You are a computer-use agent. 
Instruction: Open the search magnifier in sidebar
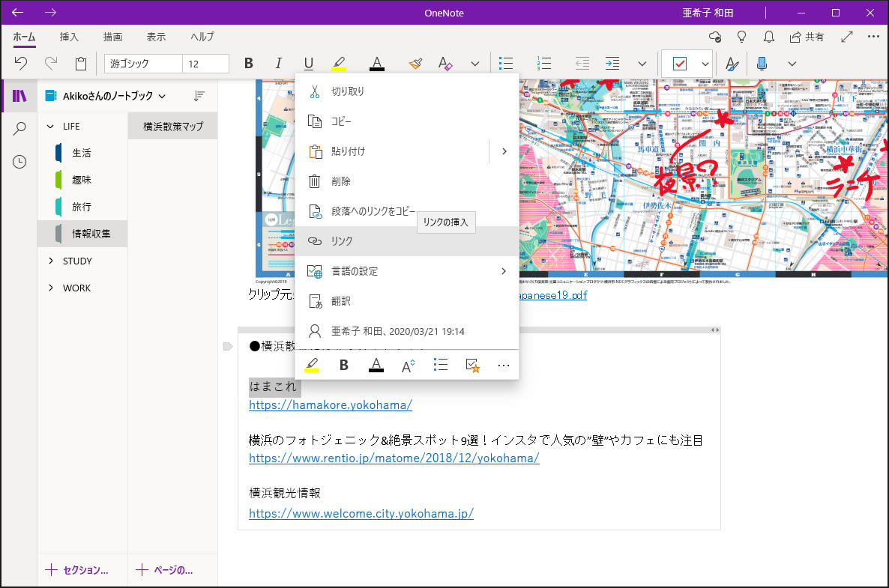(19, 129)
